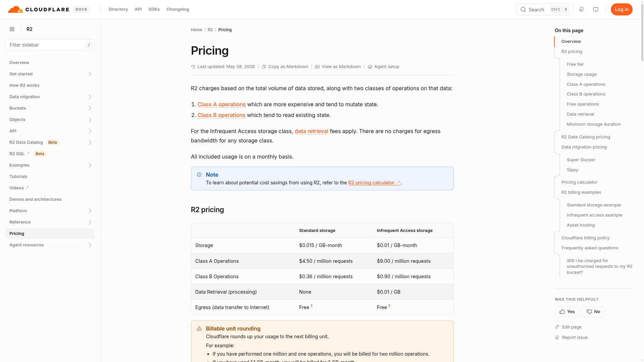Jump to Sippy section

pos(573,170)
